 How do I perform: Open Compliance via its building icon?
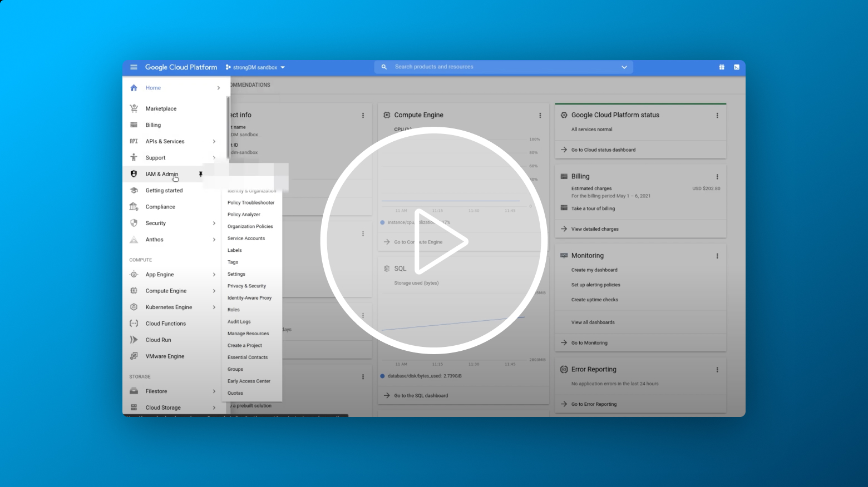click(x=134, y=207)
